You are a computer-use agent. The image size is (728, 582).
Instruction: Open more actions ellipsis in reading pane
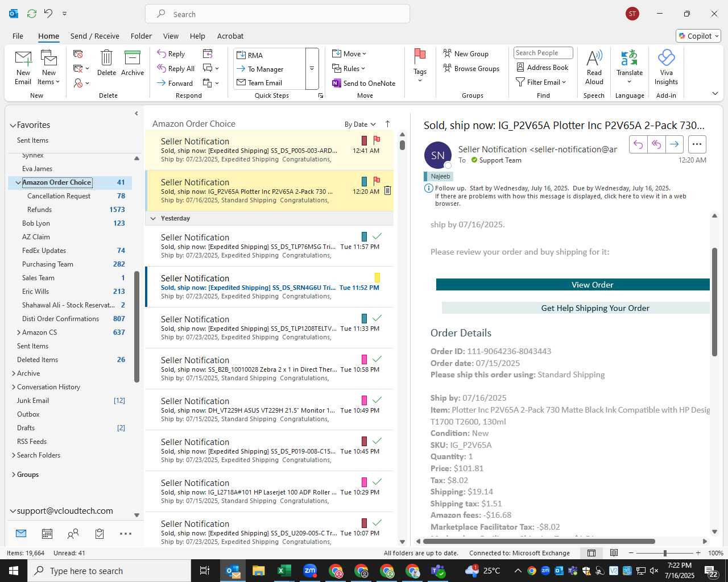697,144
